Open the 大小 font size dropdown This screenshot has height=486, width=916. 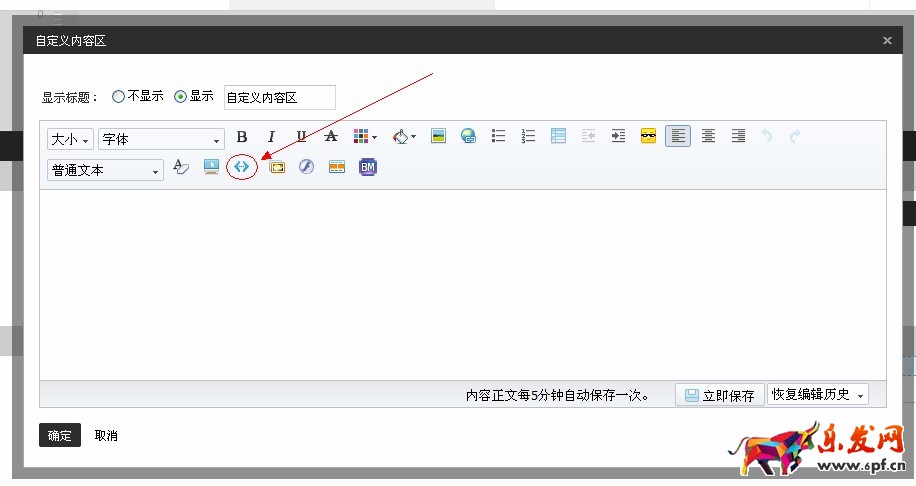(x=70, y=139)
